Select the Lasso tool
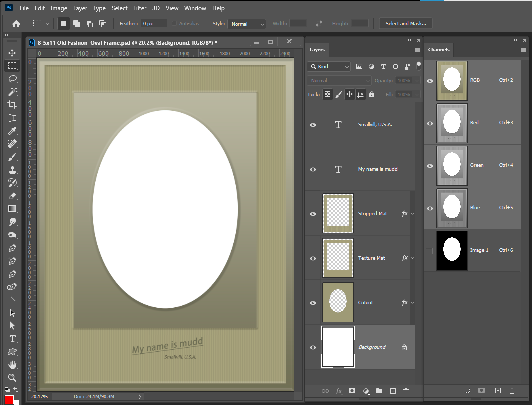532x405 pixels. click(x=12, y=79)
